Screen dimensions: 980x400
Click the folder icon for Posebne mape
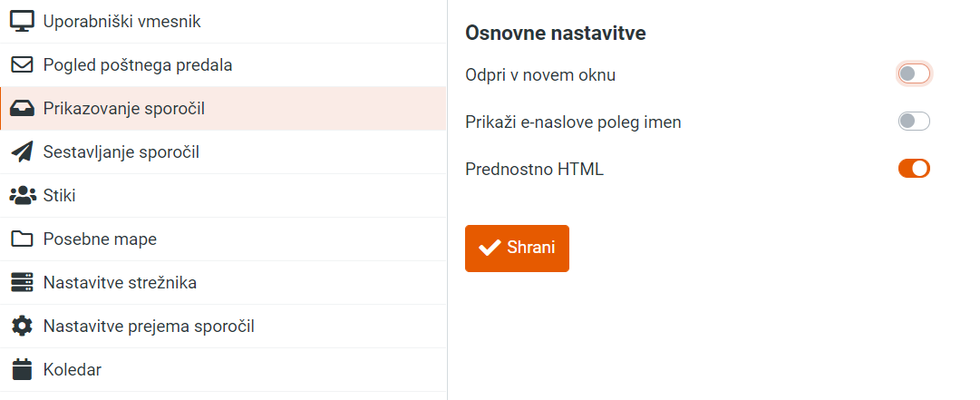pyautogui.click(x=22, y=239)
